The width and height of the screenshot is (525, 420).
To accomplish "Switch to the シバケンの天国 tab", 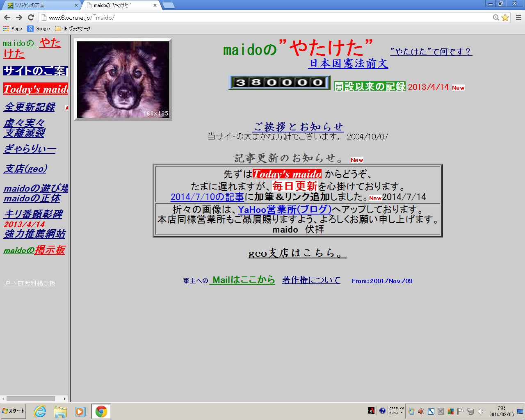I will tap(40, 5).
